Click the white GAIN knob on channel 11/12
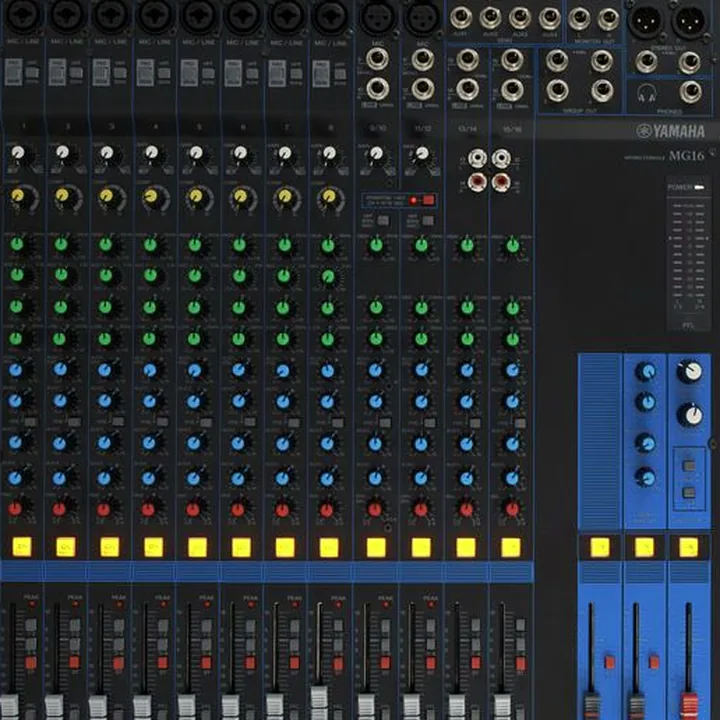This screenshot has width=720, height=720. [422, 153]
